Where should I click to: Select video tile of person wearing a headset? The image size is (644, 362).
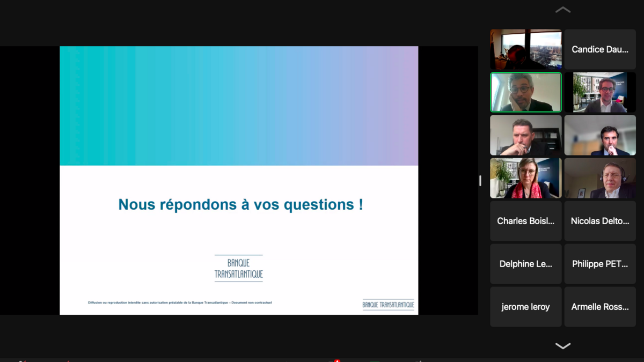click(599, 178)
